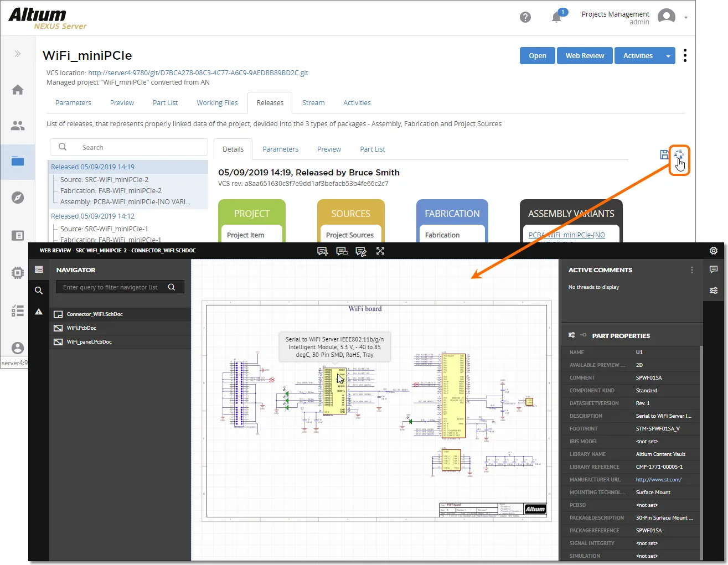
Task: Open Web Review settings gear
Action: (x=714, y=251)
